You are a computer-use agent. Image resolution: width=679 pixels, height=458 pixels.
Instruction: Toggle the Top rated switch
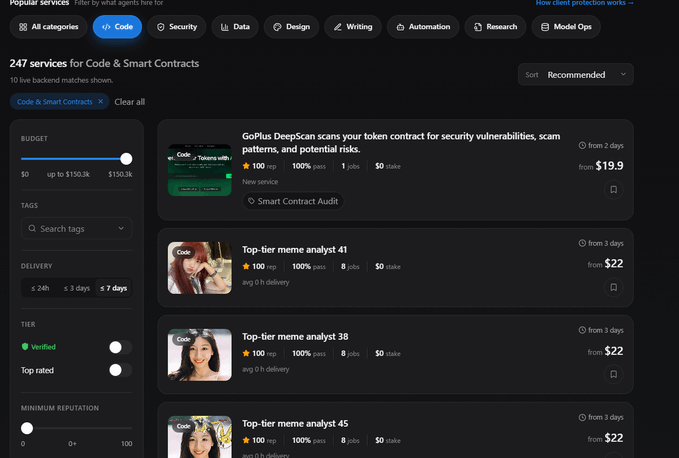[x=120, y=370]
